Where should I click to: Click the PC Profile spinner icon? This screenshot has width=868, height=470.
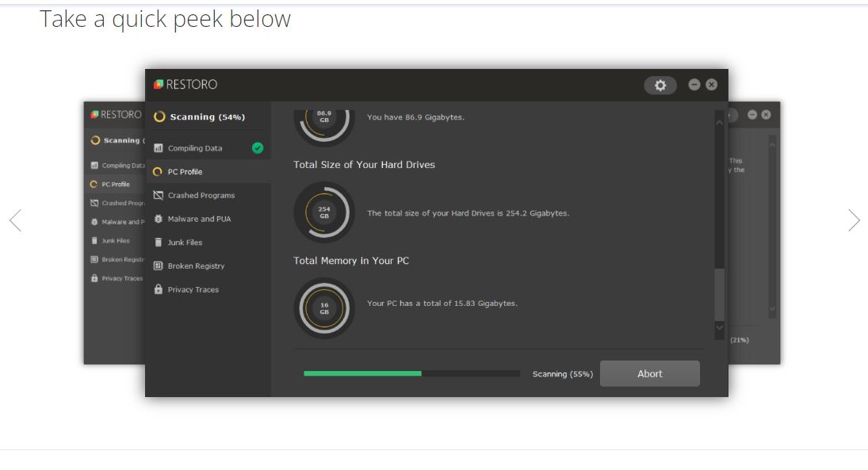point(158,172)
